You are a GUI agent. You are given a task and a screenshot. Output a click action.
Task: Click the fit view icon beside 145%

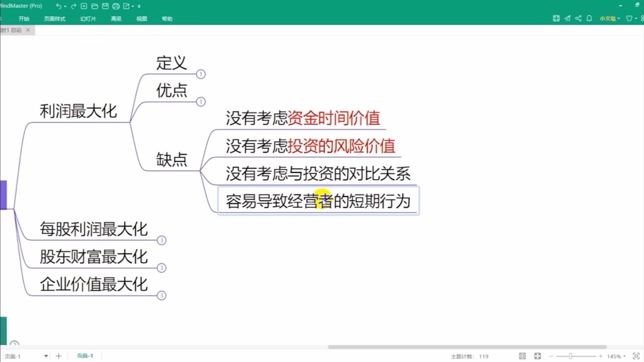coord(636,356)
